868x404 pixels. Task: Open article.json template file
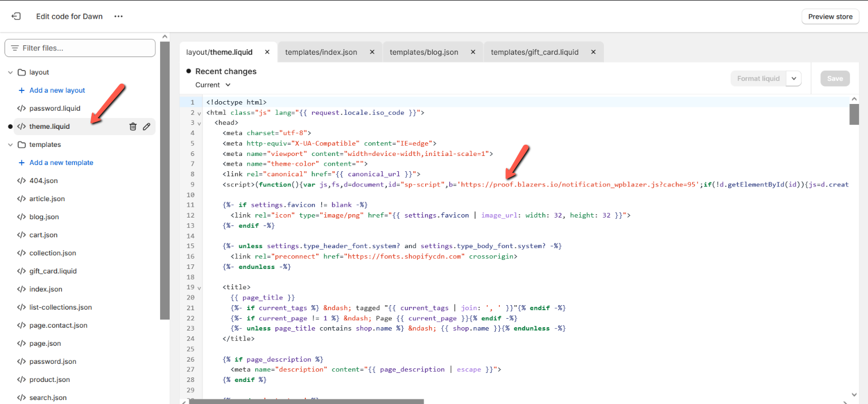point(47,199)
